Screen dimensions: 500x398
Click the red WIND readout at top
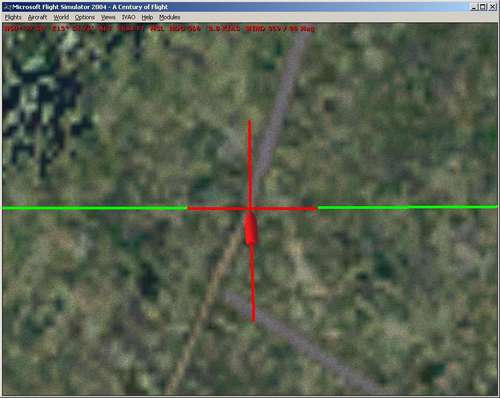tap(279, 29)
